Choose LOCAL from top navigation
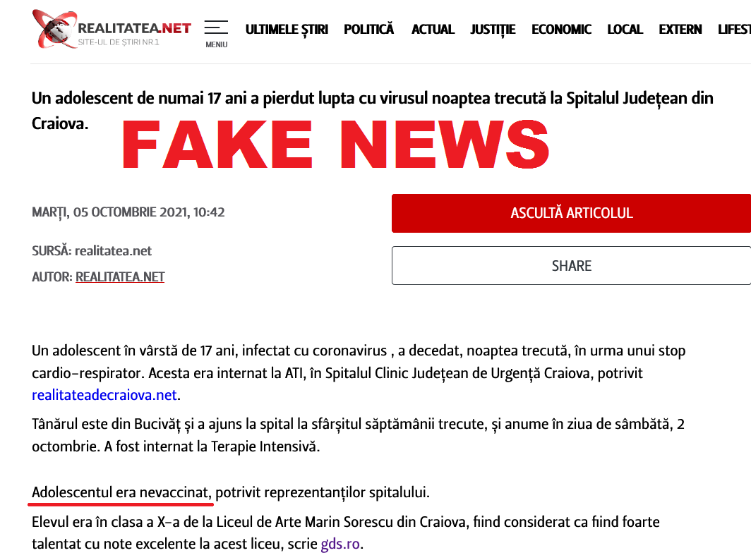Viewport: 751px width, 560px height. pyautogui.click(x=625, y=29)
